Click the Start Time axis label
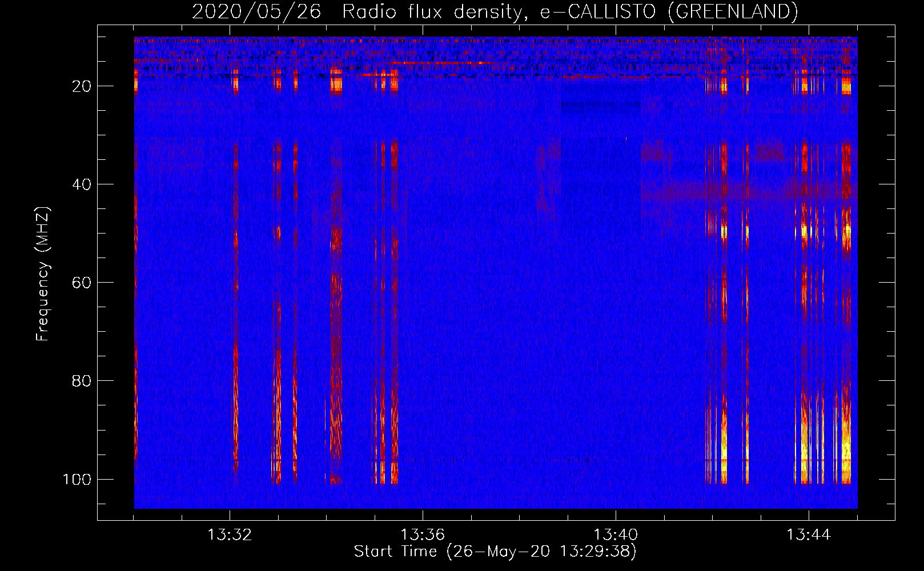Screen dimensions: 924x571 coord(495,552)
